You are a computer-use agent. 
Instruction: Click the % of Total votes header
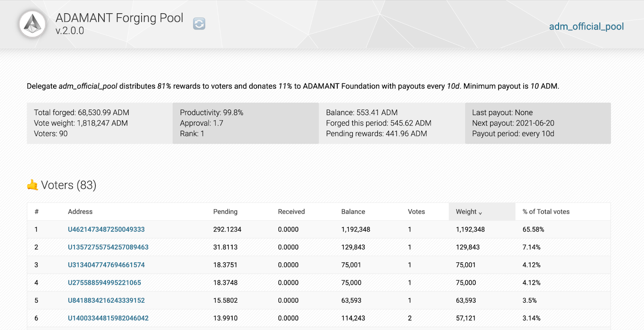[x=546, y=212]
